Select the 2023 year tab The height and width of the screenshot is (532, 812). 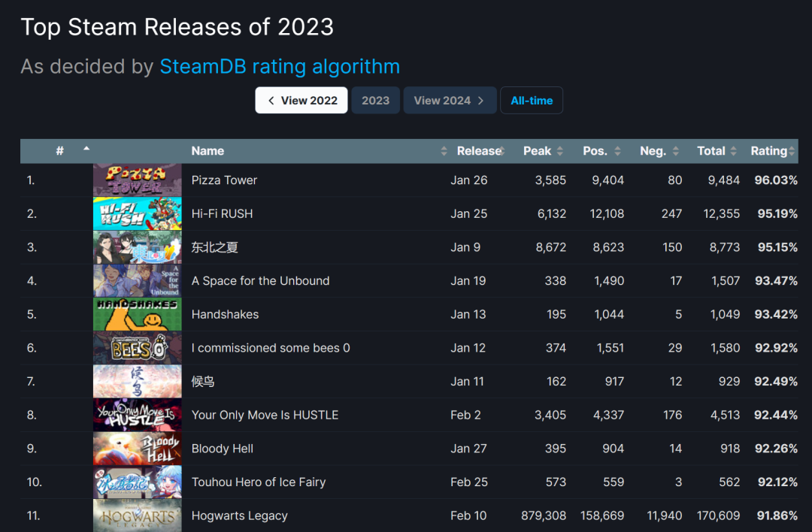click(375, 101)
